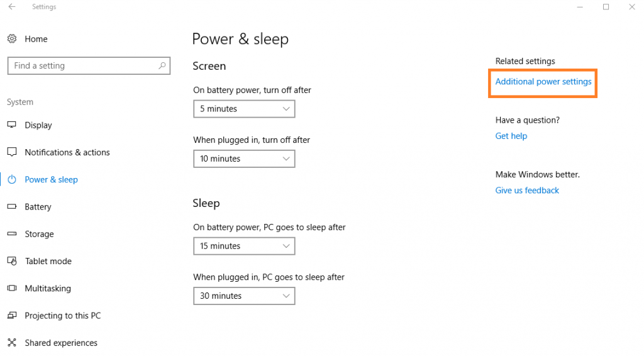Open battery screen turn-off dropdown (5 minutes)

coord(244,109)
